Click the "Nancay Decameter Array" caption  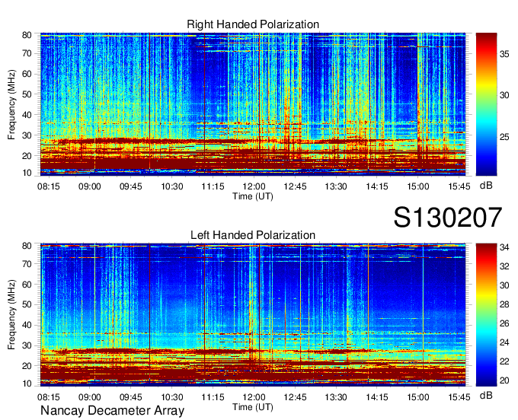click(112, 411)
